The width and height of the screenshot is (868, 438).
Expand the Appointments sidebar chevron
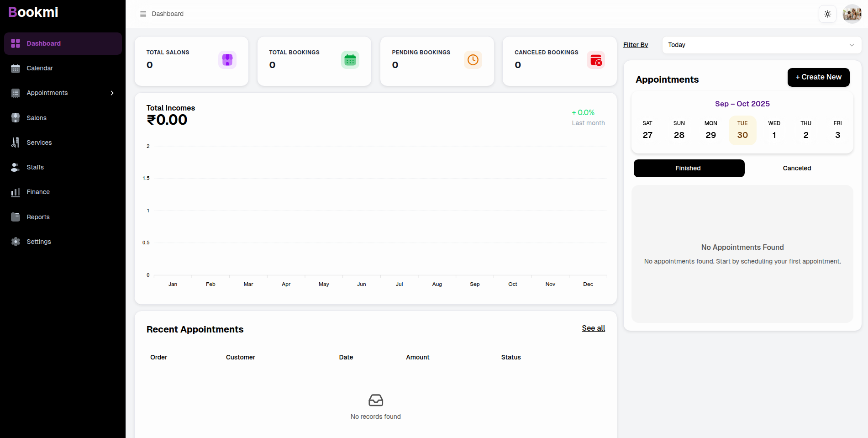tap(112, 93)
